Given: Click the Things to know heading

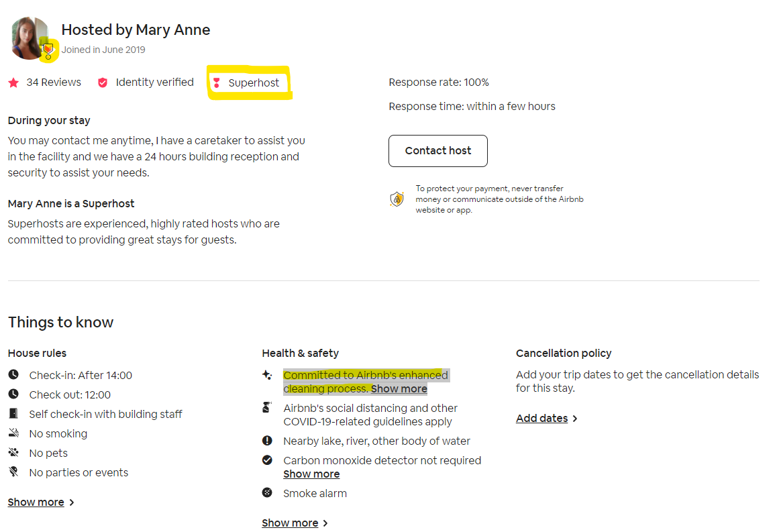Looking at the screenshot, I should pyautogui.click(x=60, y=322).
